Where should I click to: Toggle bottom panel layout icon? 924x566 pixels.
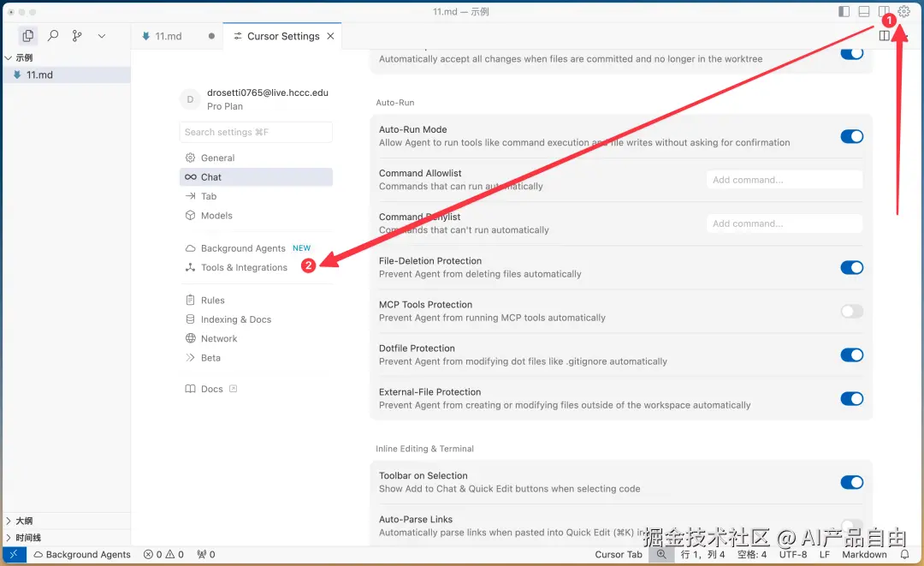coord(864,11)
